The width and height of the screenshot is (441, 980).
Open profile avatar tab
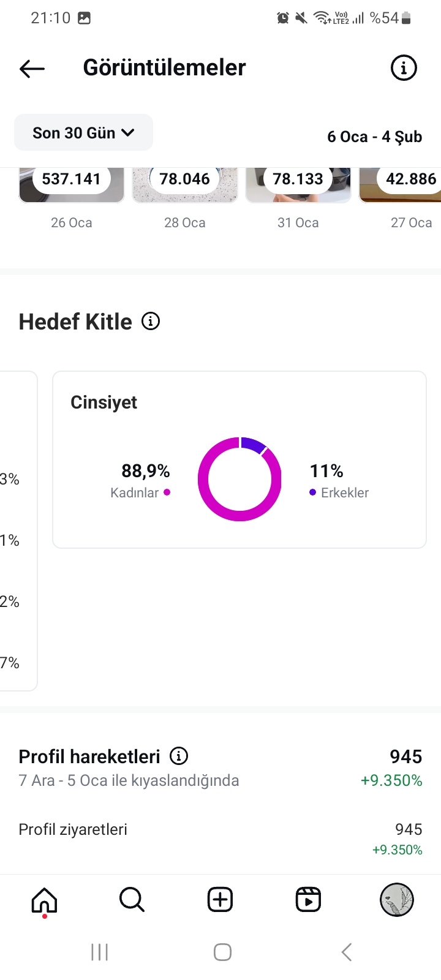coord(397,900)
